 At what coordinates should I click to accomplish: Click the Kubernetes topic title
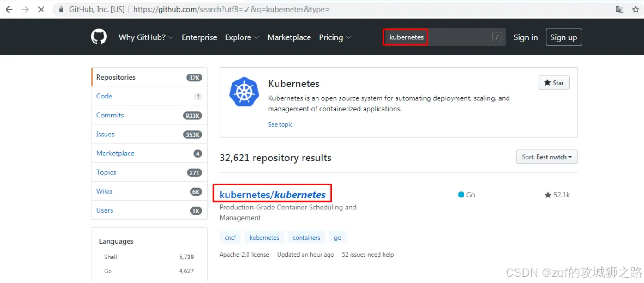294,84
